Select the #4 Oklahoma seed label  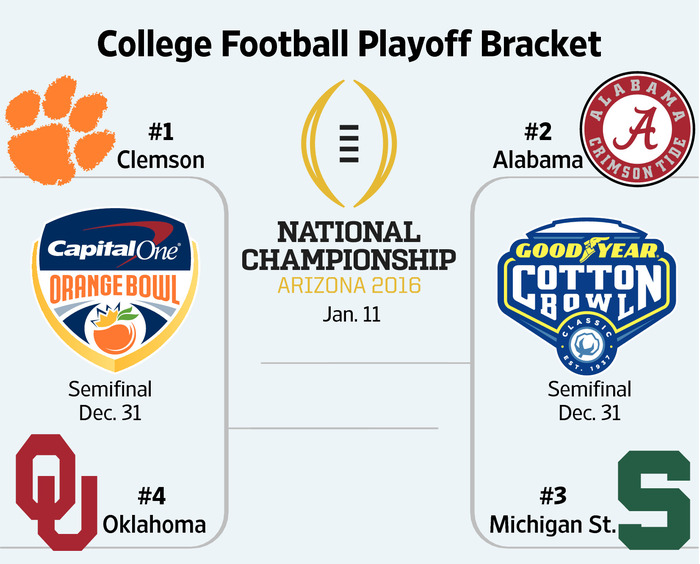click(154, 511)
